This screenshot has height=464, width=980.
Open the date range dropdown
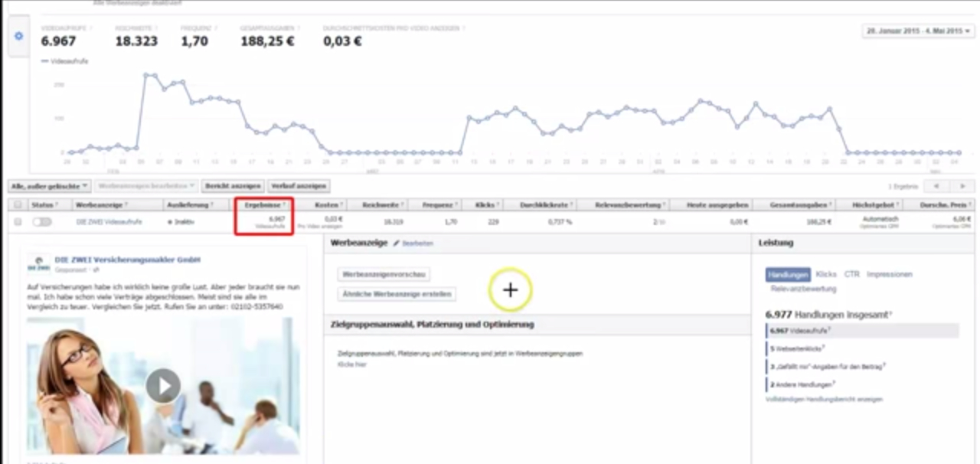point(918,31)
